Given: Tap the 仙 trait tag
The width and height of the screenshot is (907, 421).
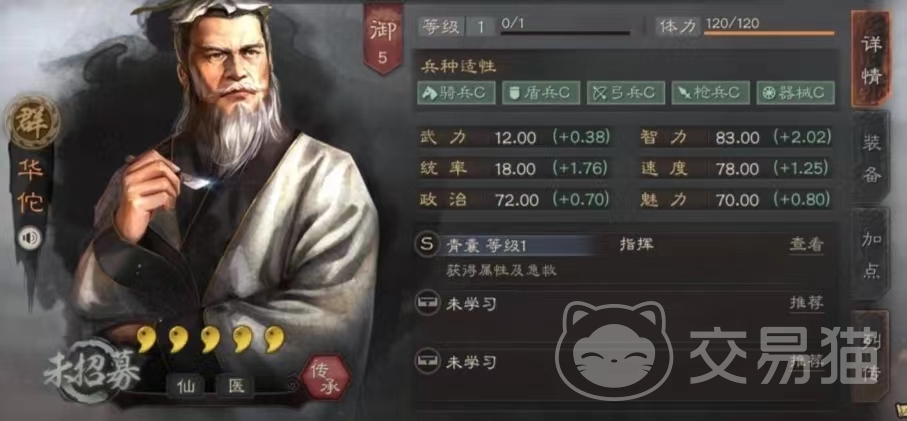Looking at the screenshot, I should [186, 386].
